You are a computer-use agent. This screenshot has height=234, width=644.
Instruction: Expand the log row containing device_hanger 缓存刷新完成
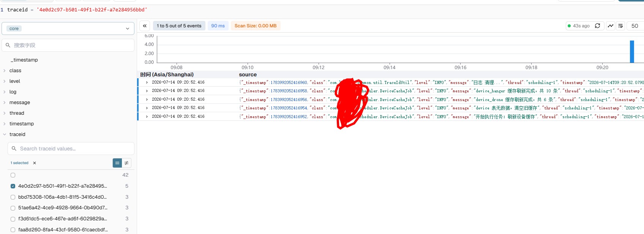[x=147, y=91]
